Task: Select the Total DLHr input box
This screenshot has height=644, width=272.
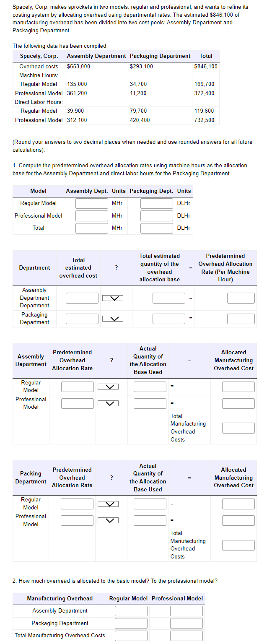Action: point(156,228)
